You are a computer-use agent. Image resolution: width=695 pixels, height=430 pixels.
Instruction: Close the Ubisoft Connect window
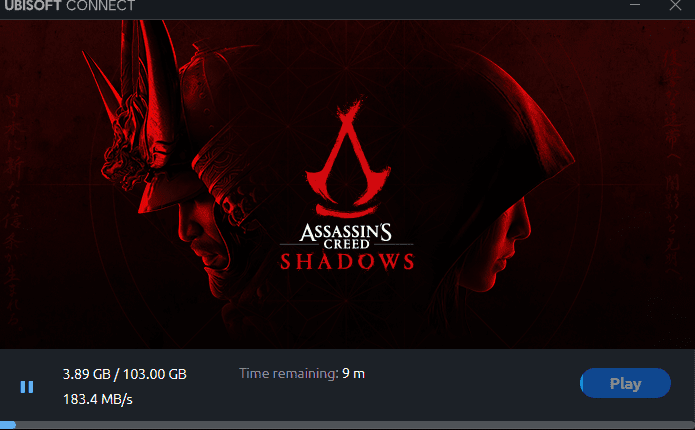pos(676,5)
